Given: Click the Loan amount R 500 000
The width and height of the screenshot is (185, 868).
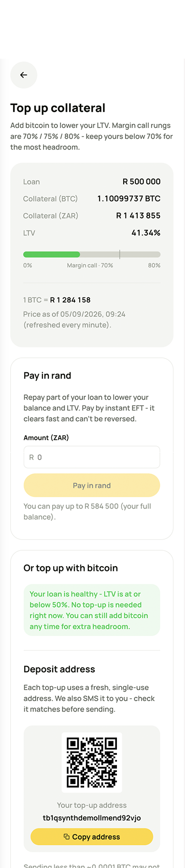Looking at the screenshot, I should [142, 182].
